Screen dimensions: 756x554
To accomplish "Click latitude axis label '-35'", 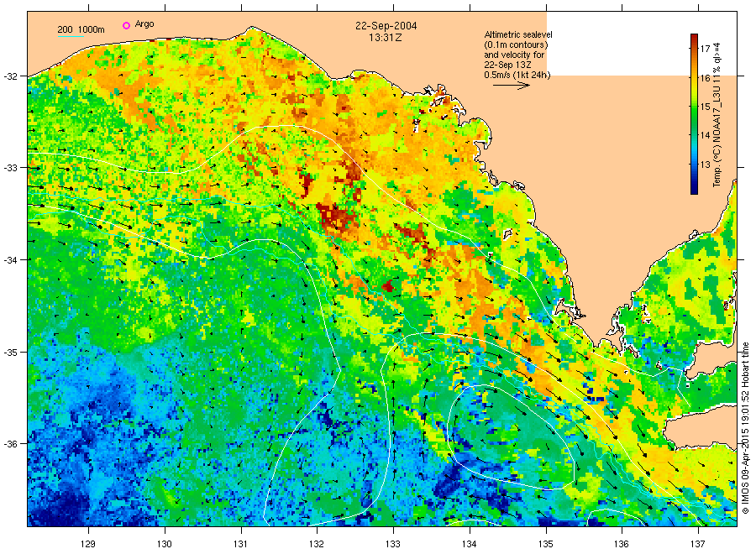I will (9, 353).
